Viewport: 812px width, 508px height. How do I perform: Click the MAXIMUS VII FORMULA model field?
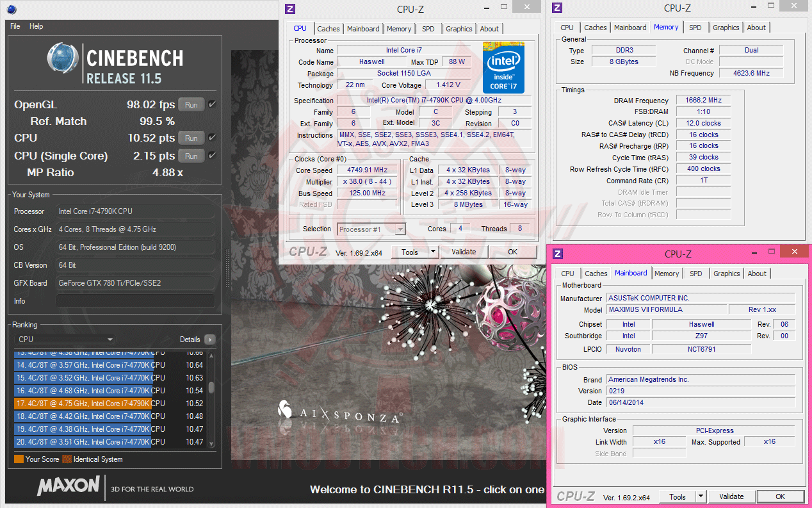[x=666, y=310]
